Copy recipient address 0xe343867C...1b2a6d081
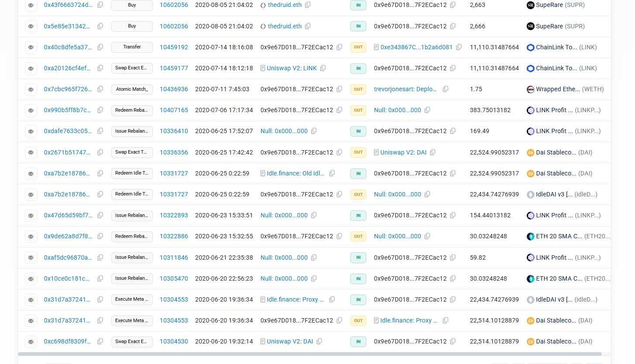The image size is (635, 364). [x=459, y=47]
